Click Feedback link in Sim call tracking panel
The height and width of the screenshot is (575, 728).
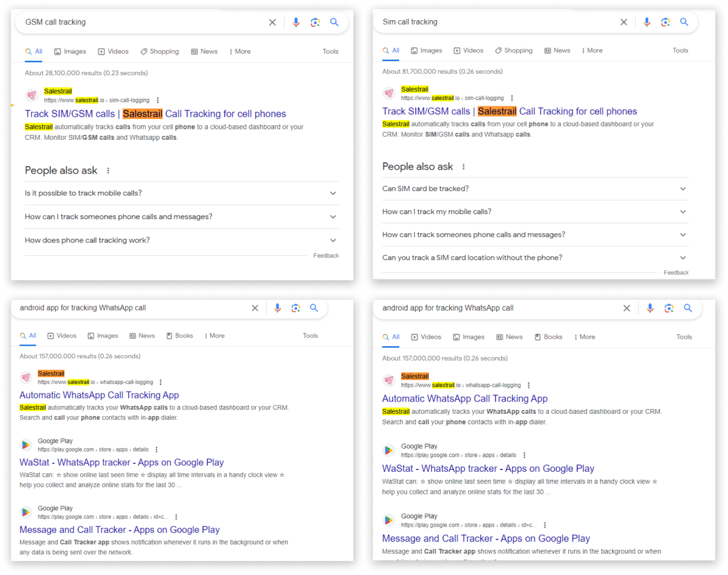point(676,273)
